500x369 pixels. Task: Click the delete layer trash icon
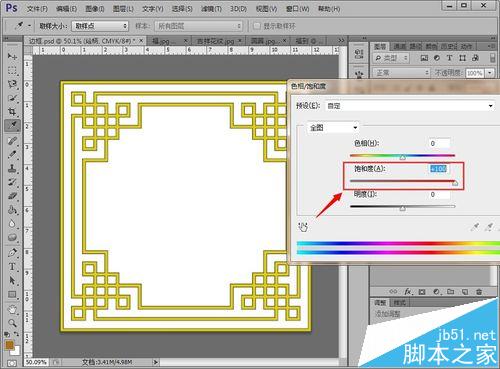click(x=479, y=292)
